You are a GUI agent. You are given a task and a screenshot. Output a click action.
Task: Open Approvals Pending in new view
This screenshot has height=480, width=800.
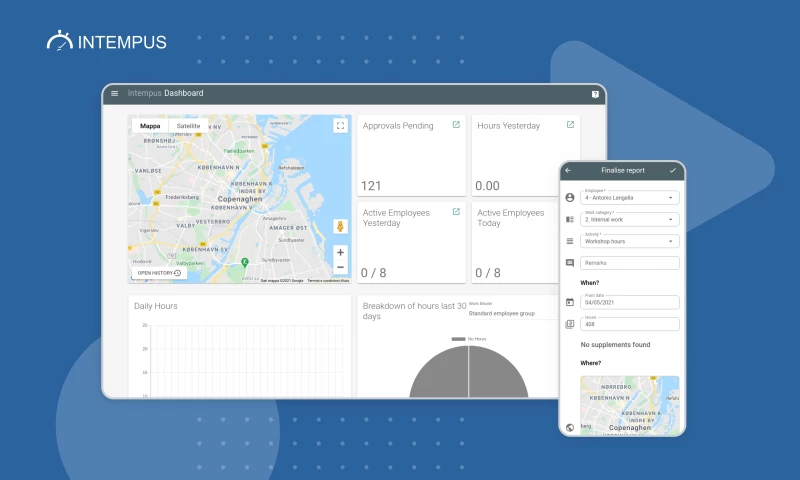(456, 125)
